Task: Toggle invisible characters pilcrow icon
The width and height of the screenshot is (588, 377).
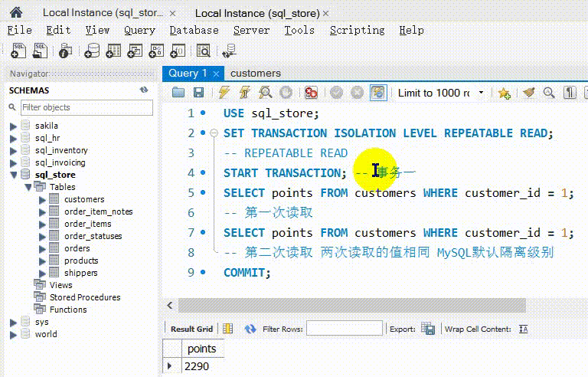Action: (x=570, y=93)
